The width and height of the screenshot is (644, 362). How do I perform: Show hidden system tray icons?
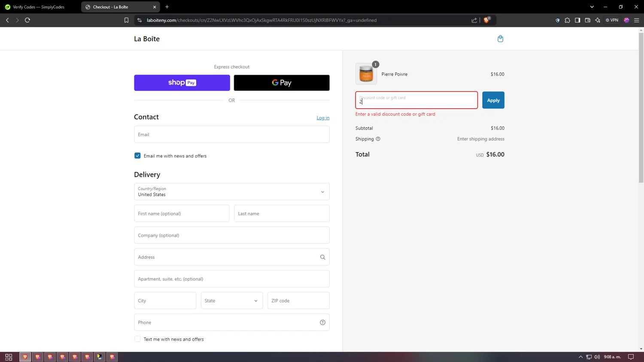point(580,357)
